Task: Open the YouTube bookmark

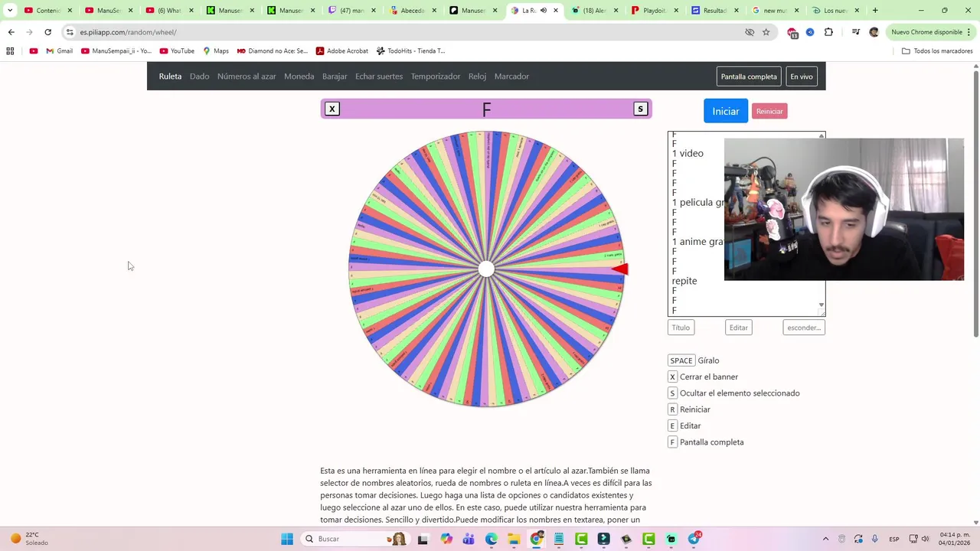Action: click(177, 51)
